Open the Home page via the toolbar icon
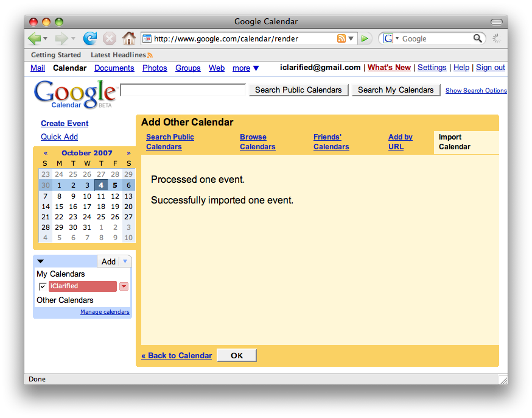Viewport: 532px width, 418px height. (129, 38)
